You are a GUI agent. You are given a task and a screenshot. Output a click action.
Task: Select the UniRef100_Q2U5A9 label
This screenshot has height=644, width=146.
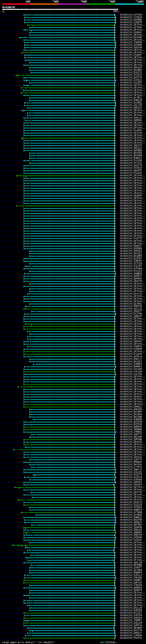pos(131,45)
